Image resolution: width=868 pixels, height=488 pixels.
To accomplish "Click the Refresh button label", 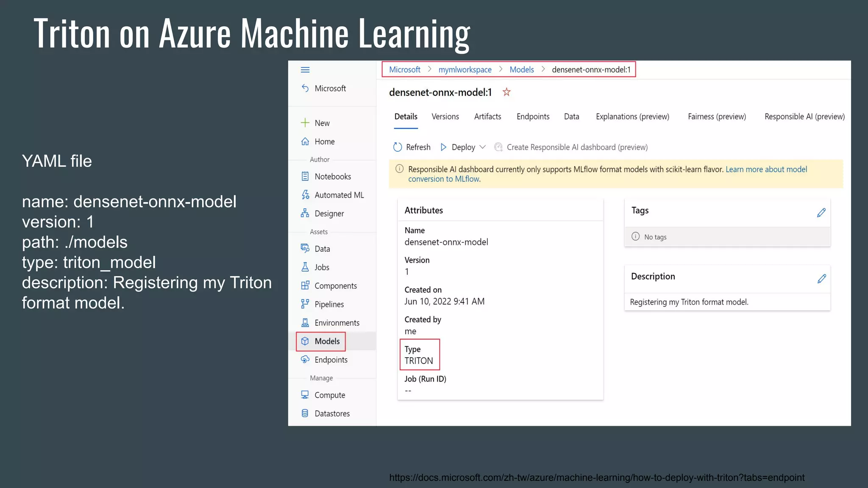I will pos(418,147).
